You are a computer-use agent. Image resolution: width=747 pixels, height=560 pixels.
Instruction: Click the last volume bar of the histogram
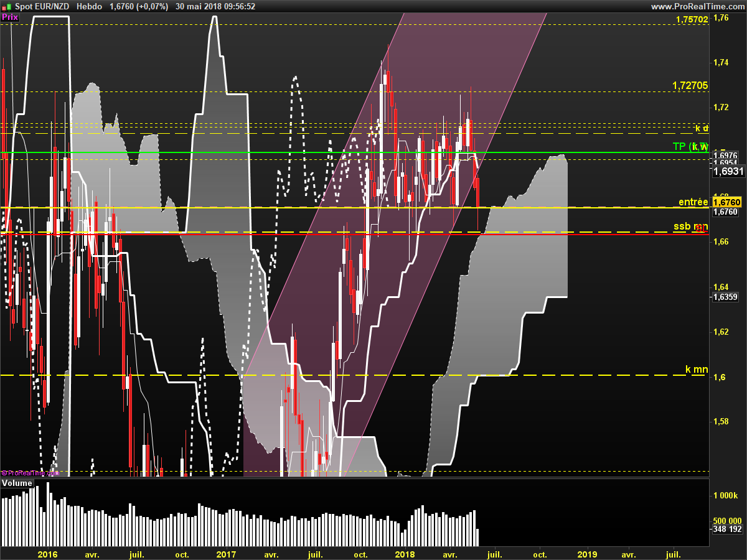[x=477, y=538]
